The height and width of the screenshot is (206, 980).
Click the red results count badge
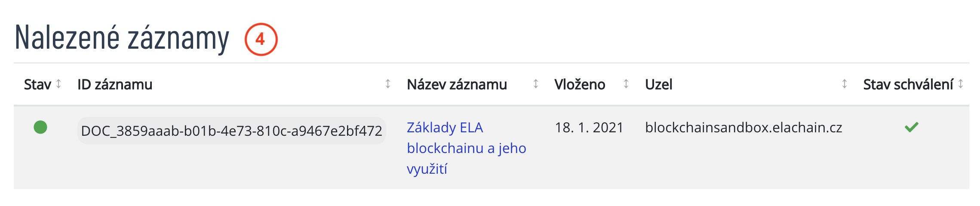261,40
